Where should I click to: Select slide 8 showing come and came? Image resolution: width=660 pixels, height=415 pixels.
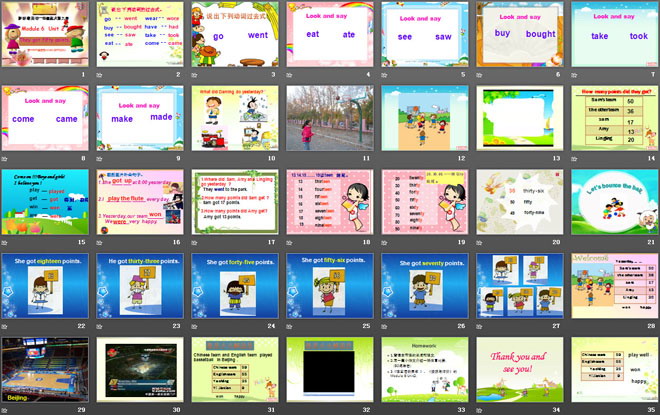click(x=45, y=118)
